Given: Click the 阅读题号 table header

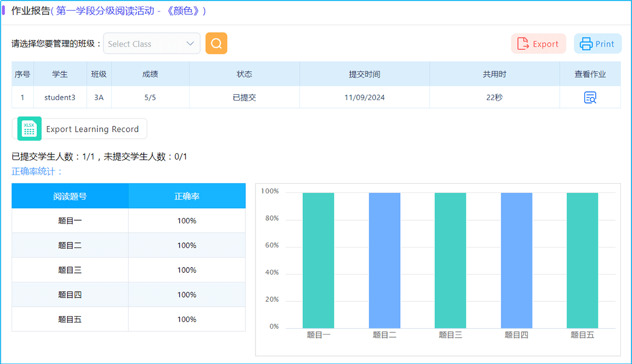Looking at the screenshot, I should 70,196.
